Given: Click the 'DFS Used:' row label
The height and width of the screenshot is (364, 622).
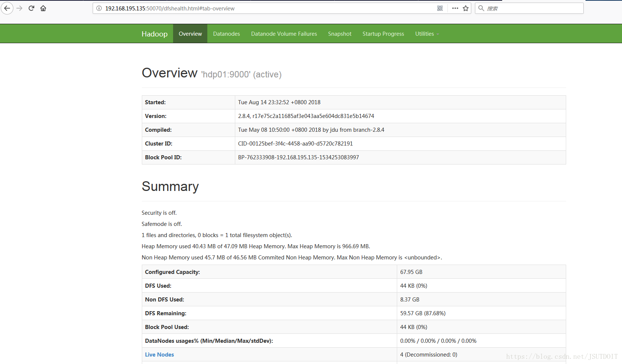Looking at the screenshot, I should pos(158,286).
